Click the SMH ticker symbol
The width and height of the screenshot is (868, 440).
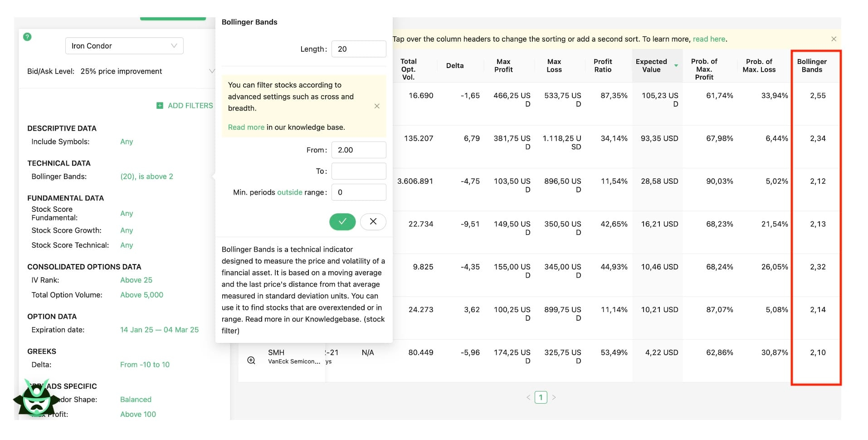click(276, 352)
